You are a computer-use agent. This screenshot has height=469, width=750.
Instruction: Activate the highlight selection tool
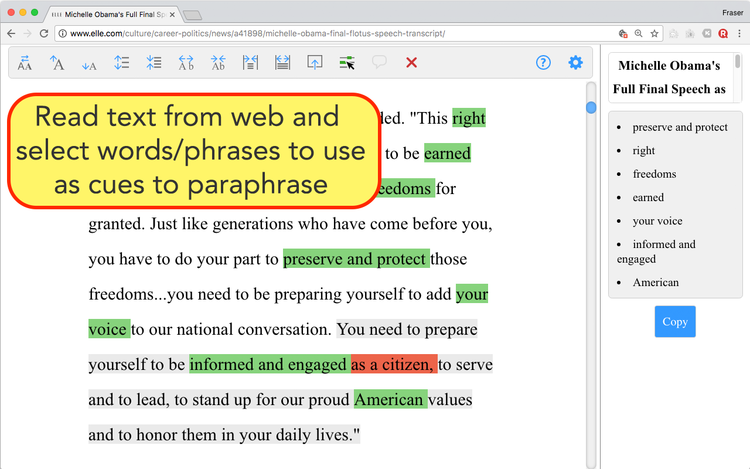pos(347,63)
